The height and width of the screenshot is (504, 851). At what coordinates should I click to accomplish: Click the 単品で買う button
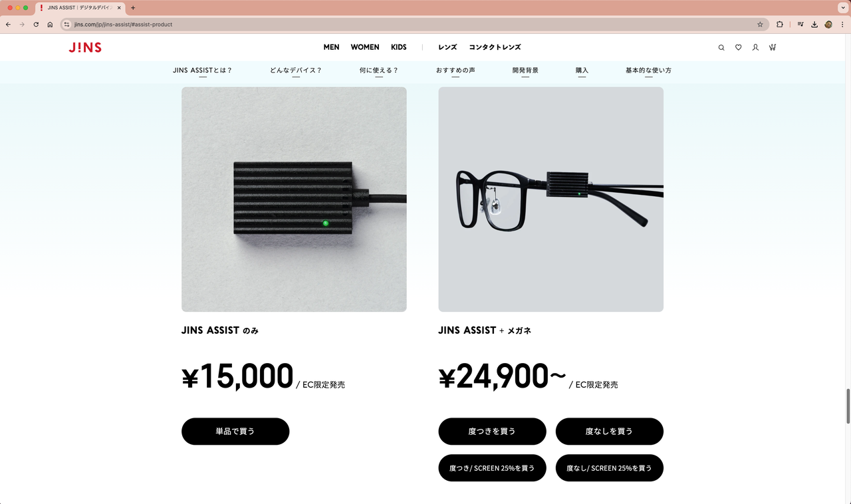point(235,432)
